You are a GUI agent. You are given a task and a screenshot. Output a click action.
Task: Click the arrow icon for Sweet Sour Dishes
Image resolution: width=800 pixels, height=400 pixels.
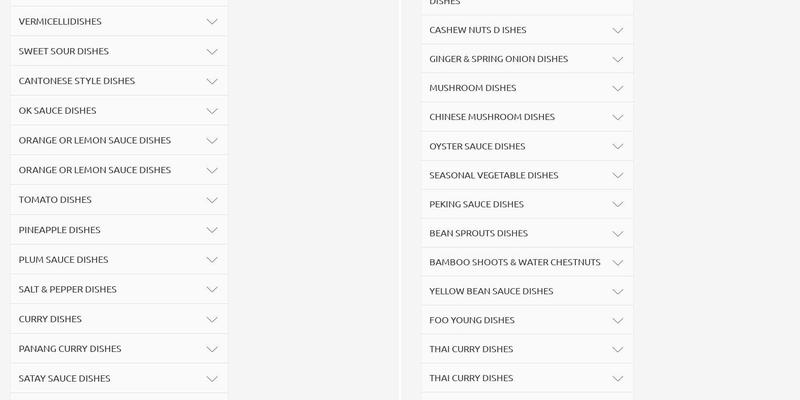(212, 51)
